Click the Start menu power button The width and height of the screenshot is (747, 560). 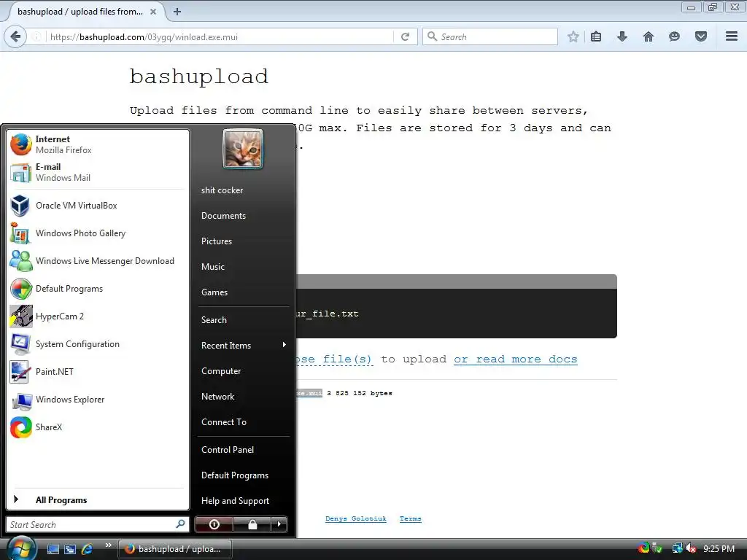tap(214, 524)
